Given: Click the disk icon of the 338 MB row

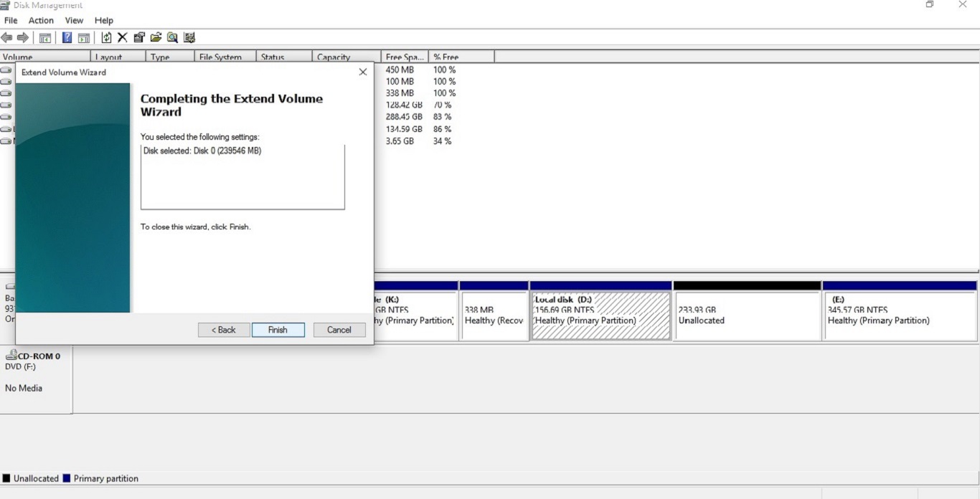Looking at the screenshot, I should [6, 93].
